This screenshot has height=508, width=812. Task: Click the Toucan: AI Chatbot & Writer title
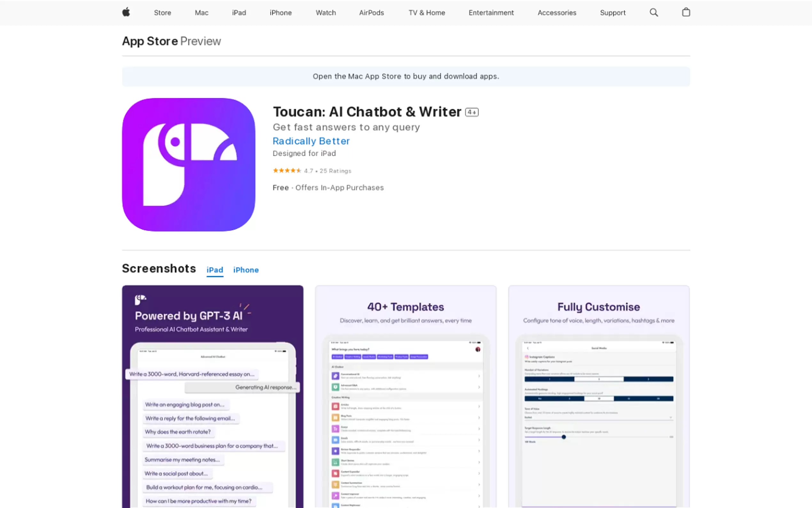pos(367,112)
